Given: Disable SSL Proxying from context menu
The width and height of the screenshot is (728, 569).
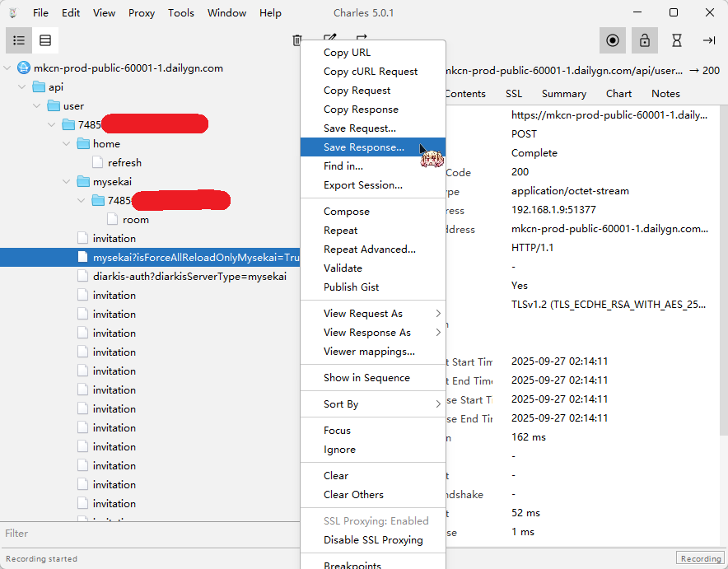Looking at the screenshot, I should 373,540.
